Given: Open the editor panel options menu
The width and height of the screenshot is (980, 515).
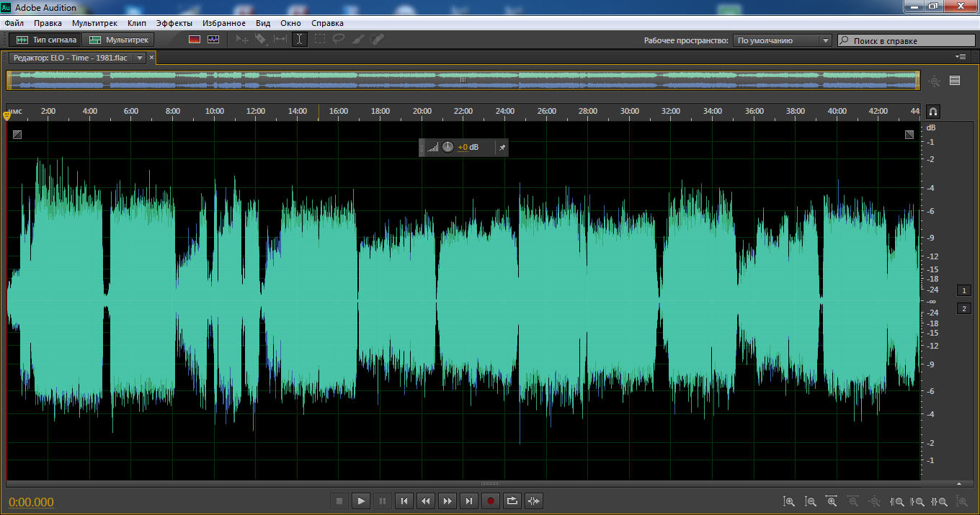Looking at the screenshot, I should click(960, 56).
